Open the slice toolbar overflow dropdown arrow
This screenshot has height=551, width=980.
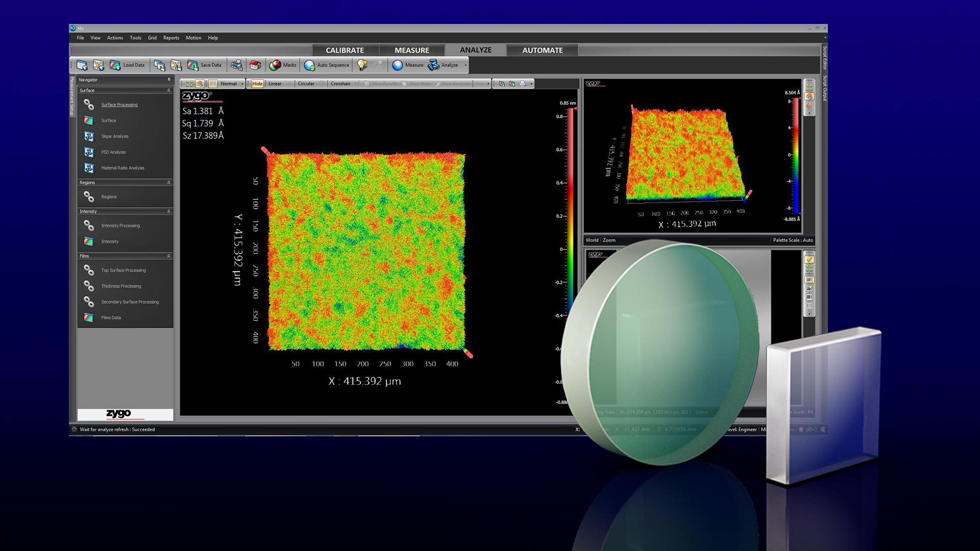click(x=488, y=84)
